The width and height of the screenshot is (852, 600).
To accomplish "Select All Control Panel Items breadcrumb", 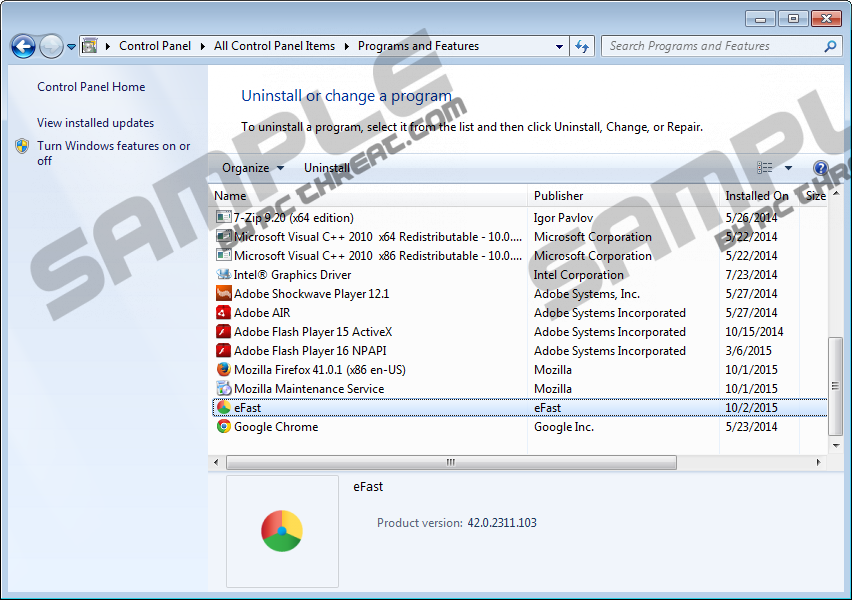I will (x=274, y=46).
